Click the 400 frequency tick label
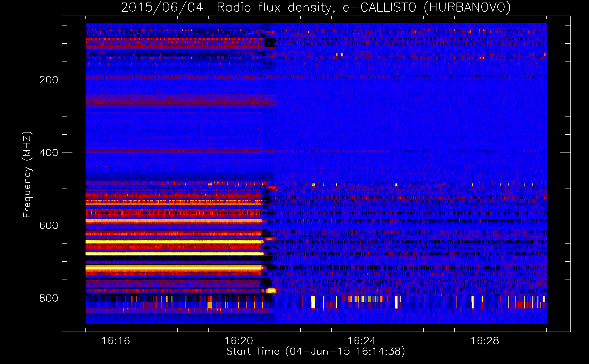 tap(49, 153)
